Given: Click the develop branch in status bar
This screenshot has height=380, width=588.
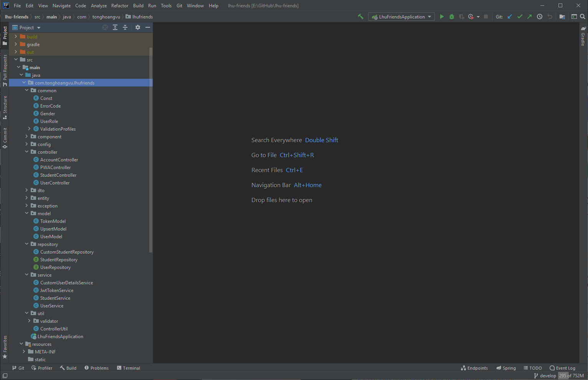Looking at the screenshot, I should pyautogui.click(x=545, y=376).
